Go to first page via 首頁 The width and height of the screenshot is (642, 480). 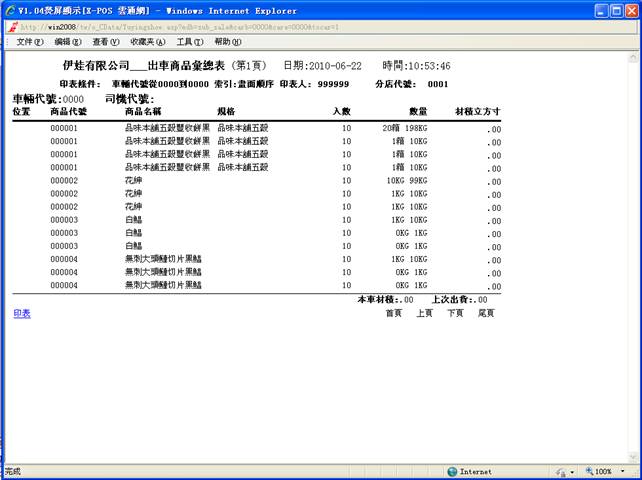[394, 313]
